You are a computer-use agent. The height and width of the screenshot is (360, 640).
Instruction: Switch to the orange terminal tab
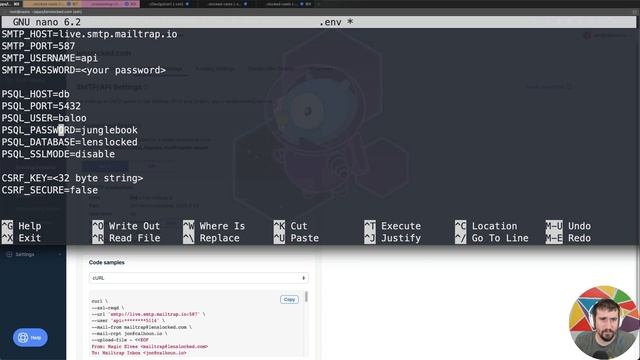[x=51, y=4]
